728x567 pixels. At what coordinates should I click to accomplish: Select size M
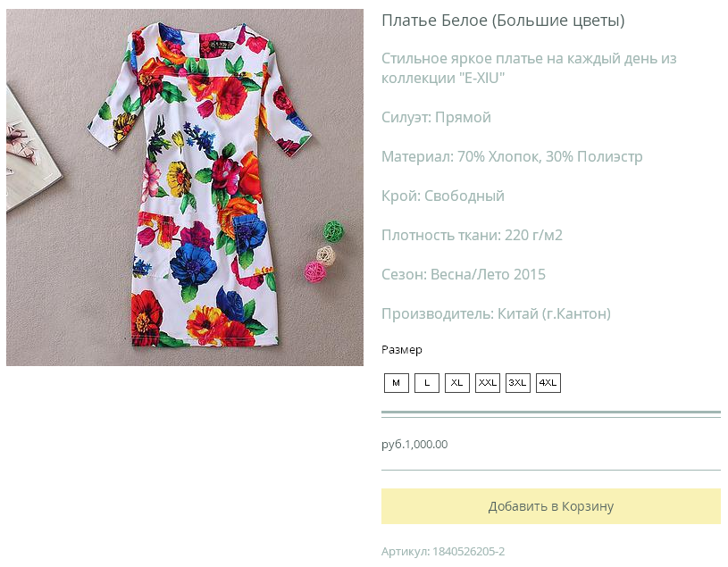coord(396,383)
